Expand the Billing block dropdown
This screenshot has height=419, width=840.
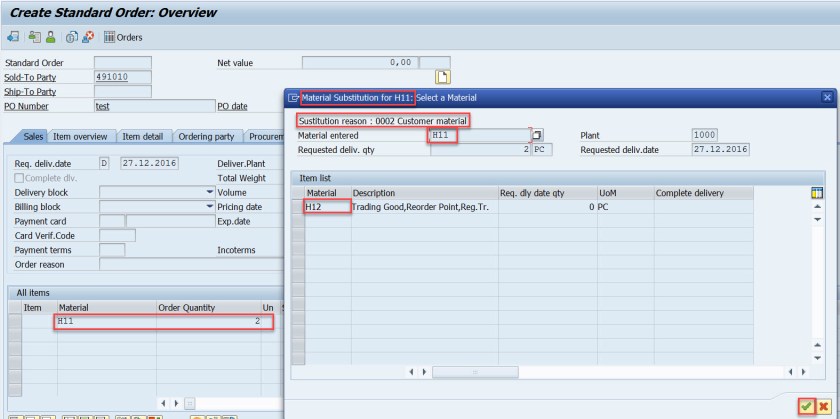(x=209, y=207)
